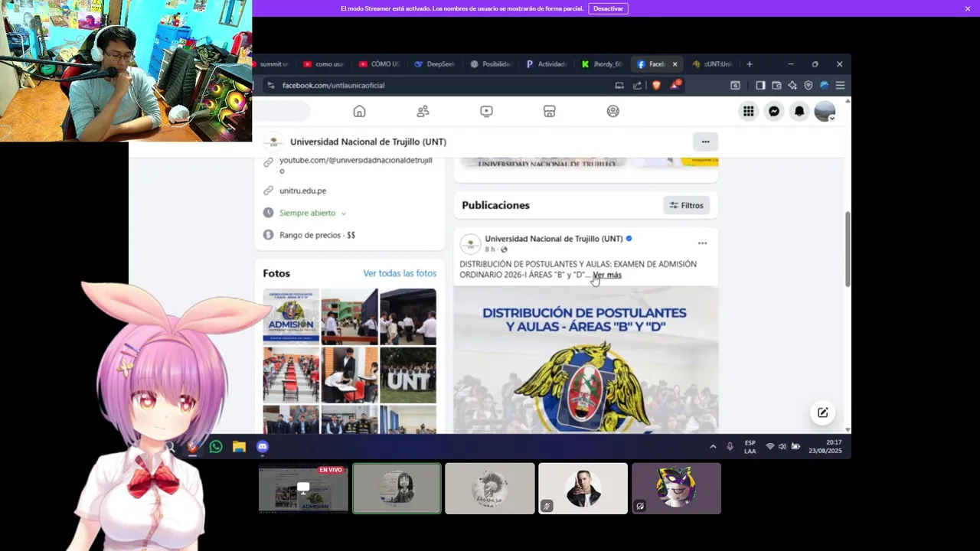This screenshot has width=980, height=551.
Task: Open the Facebook menu grid icon
Action: [x=748, y=112]
